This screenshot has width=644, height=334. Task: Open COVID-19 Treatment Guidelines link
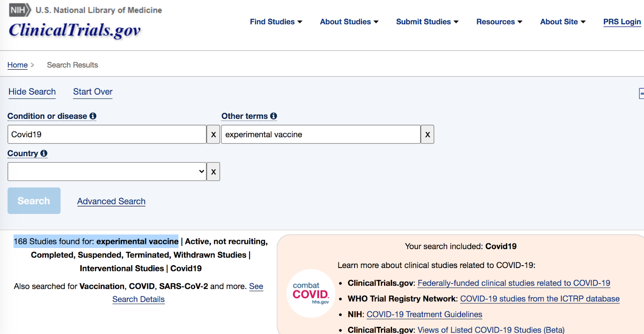[424, 314]
